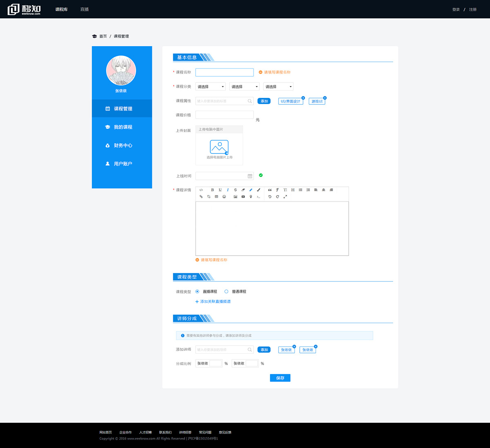490x448 pixels.
Task: Insert a blockquote with the quote icon
Action: click(270, 190)
